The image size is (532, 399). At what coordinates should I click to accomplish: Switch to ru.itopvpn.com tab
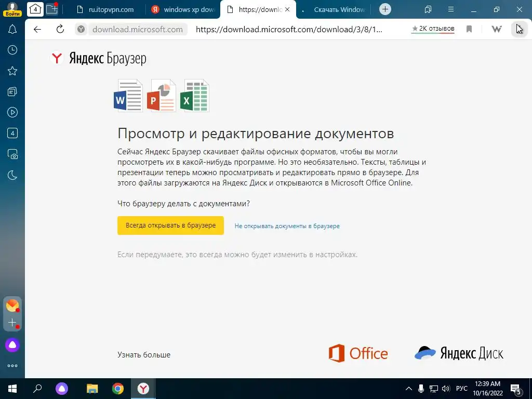(105, 9)
